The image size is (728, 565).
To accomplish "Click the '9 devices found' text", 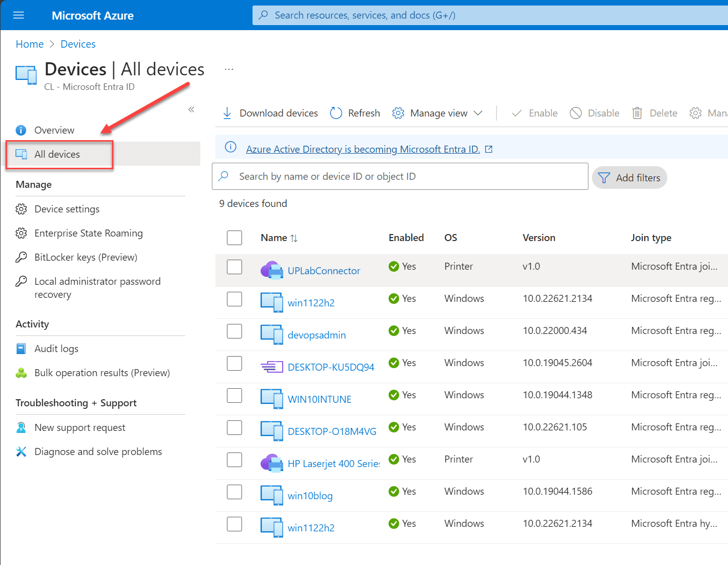I will click(x=253, y=203).
